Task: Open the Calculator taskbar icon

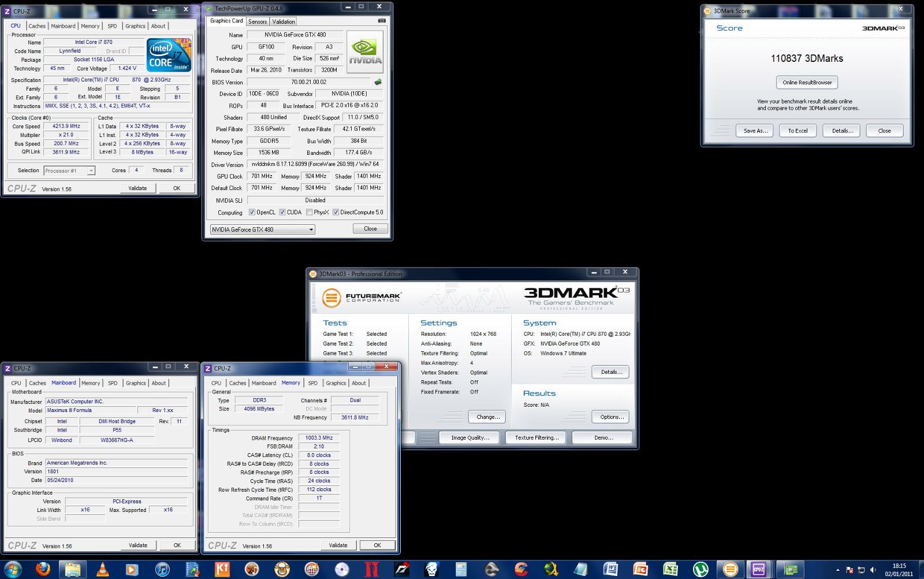Action: 461,569
